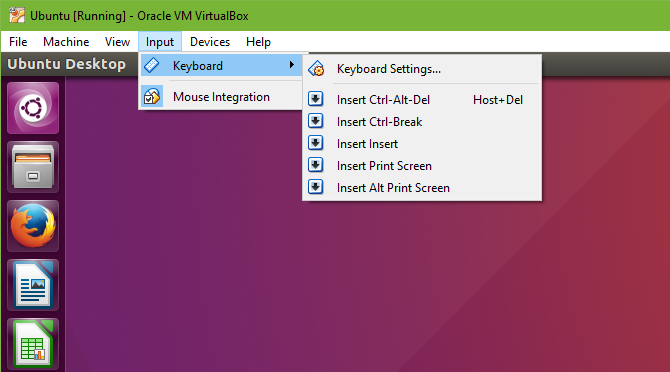Image resolution: width=670 pixels, height=372 pixels.
Task: Click the VirtualBox title bar icon
Action: point(17,15)
